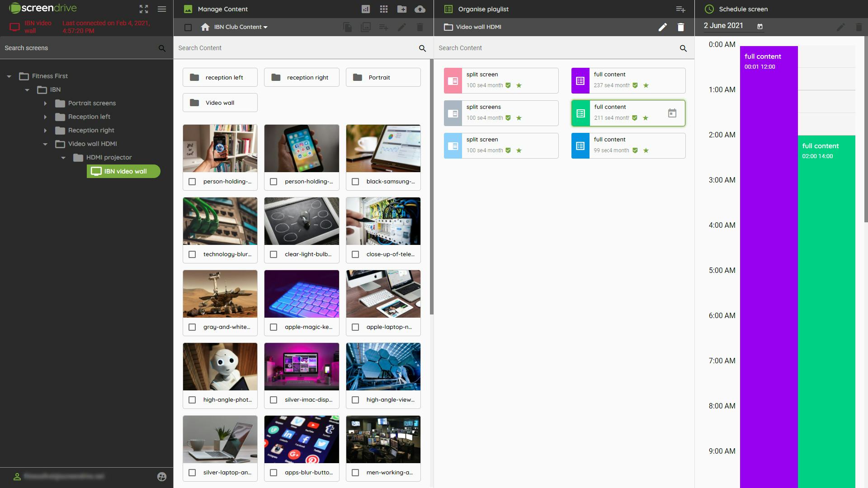
Task: Star the split screen playlist item
Action: point(520,85)
